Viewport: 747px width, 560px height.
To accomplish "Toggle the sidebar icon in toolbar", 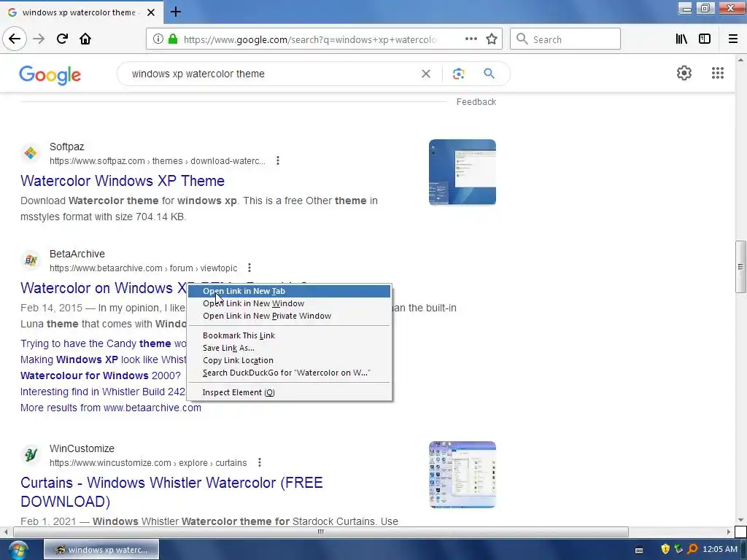I will coord(705,39).
